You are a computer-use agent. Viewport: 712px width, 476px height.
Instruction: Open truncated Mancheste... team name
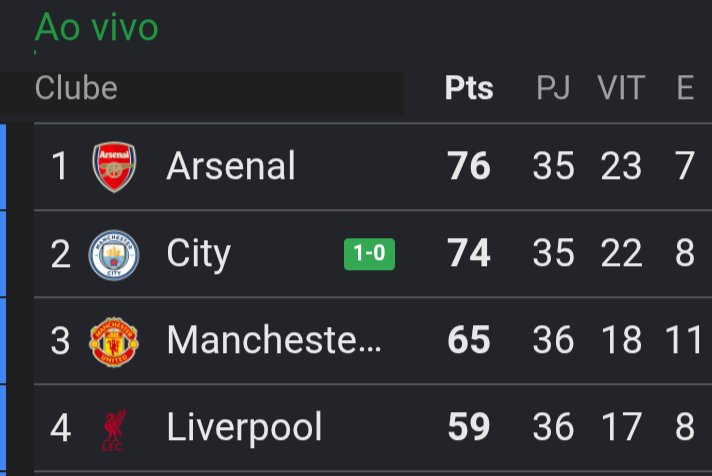coord(274,340)
